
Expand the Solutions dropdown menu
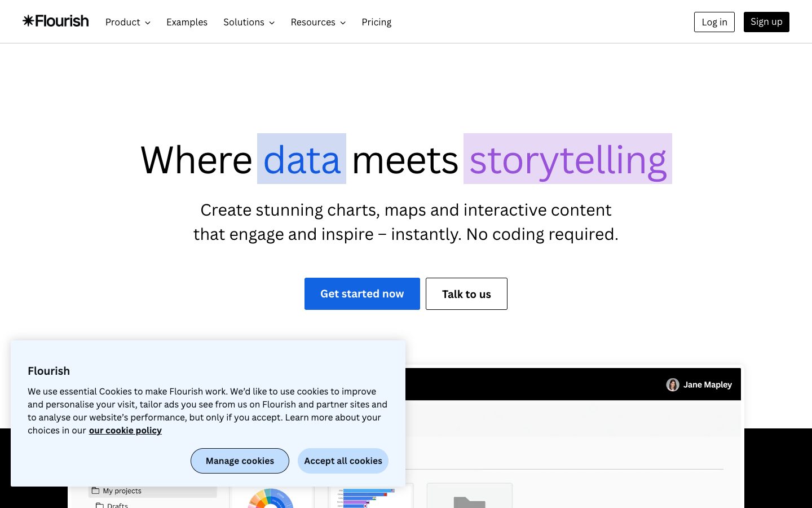click(x=249, y=22)
